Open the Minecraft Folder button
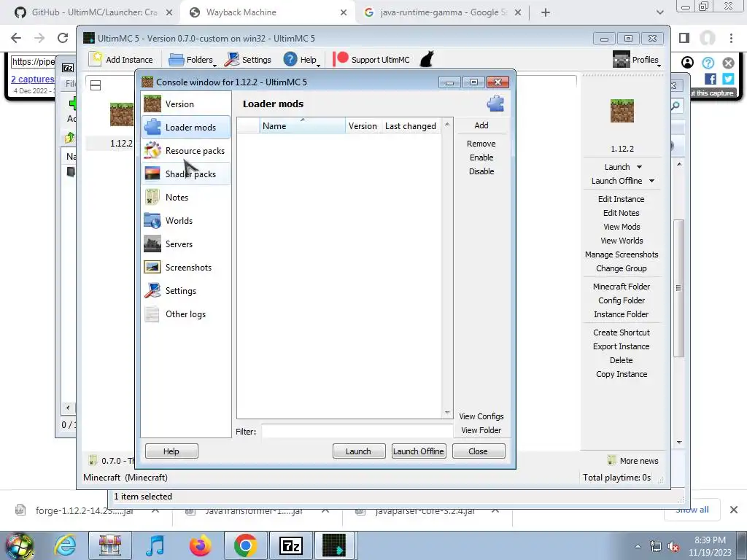The image size is (747, 560). (x=622, y=286)
